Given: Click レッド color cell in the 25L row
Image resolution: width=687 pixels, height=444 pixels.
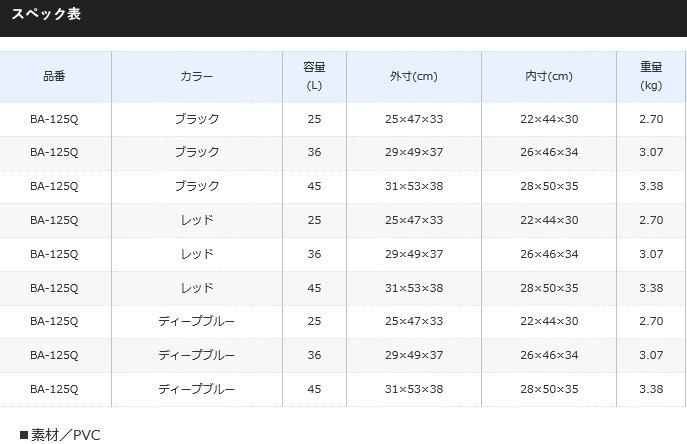Looking at the screenshot, I should pos(197,220).
